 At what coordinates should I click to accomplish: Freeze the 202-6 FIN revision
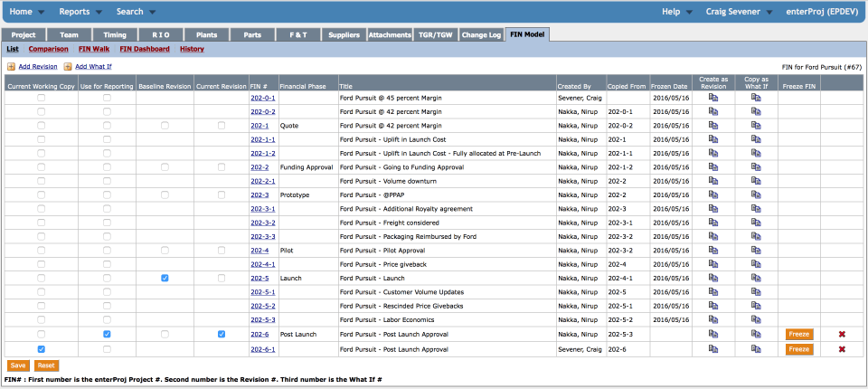click(x=798, y=334)
